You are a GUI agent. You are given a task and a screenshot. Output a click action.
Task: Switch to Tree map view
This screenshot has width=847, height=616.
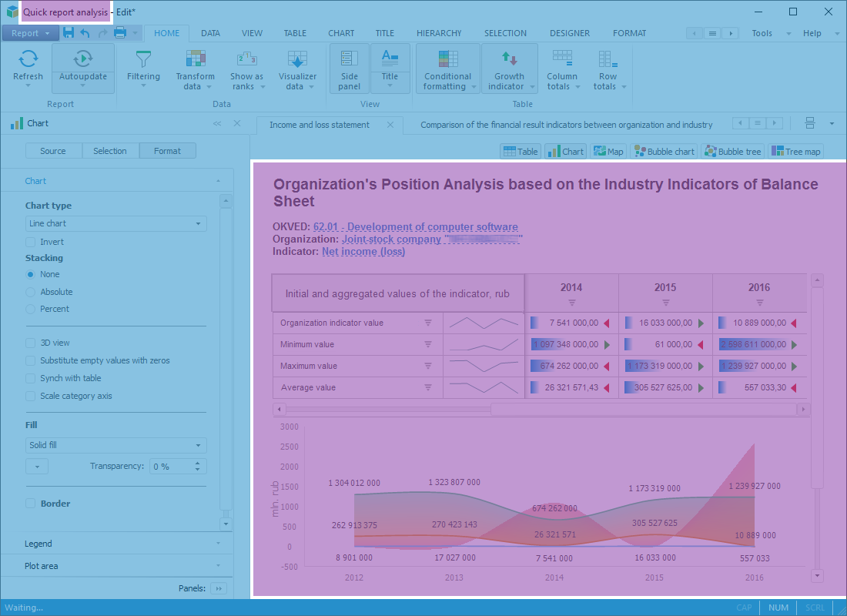[x=795, y=152]
